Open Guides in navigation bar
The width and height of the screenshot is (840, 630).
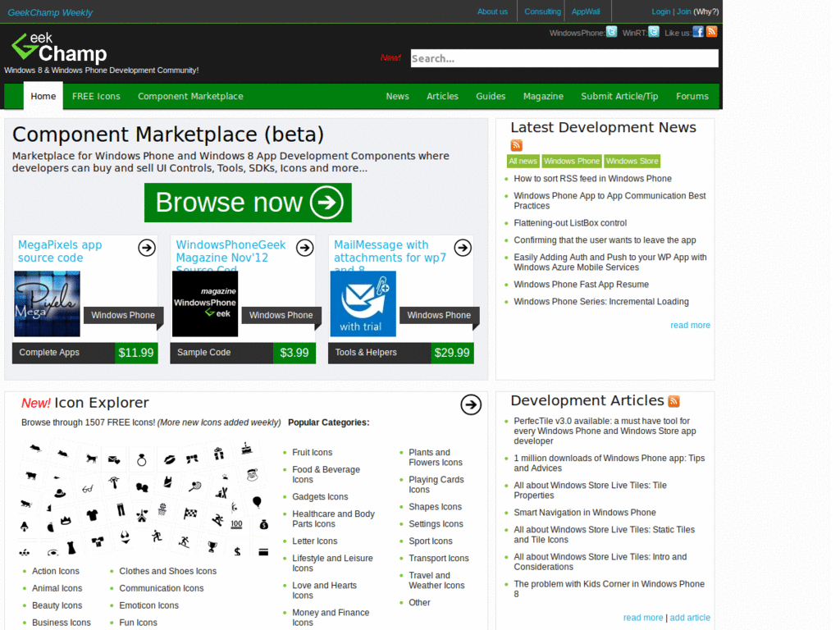tap(491, 96)
